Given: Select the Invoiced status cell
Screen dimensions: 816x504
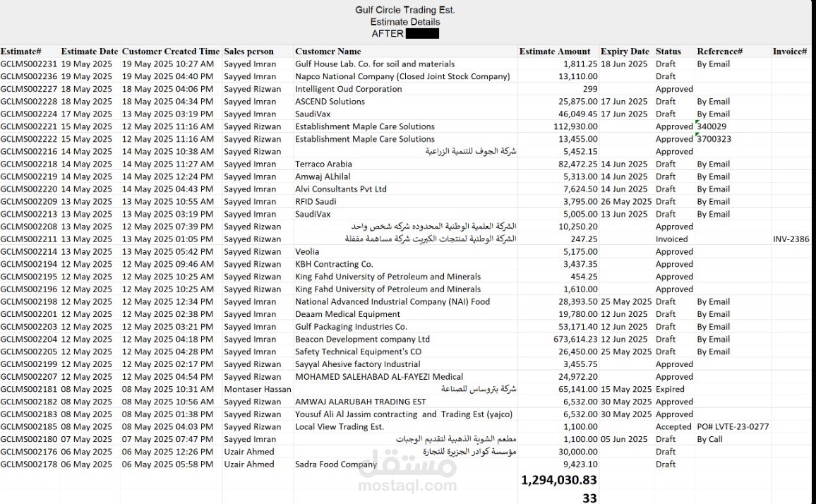Looking at the screenshot, I should coord(671,239).
